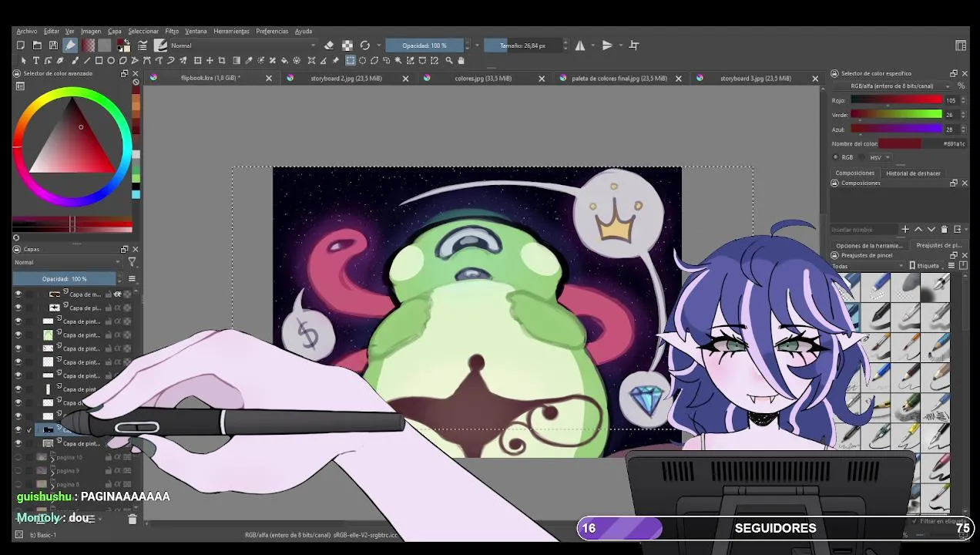Show the pagina 10 group layer

click(18, 457)
